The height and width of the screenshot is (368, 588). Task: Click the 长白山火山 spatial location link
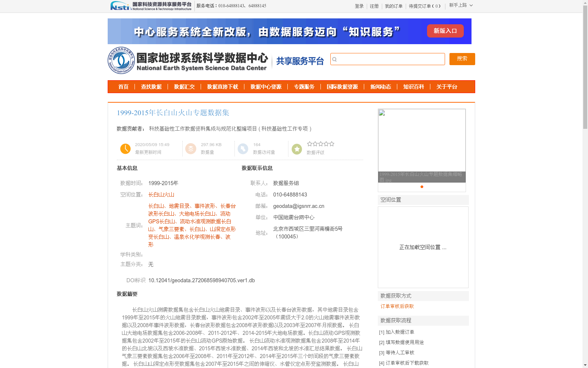161,195
